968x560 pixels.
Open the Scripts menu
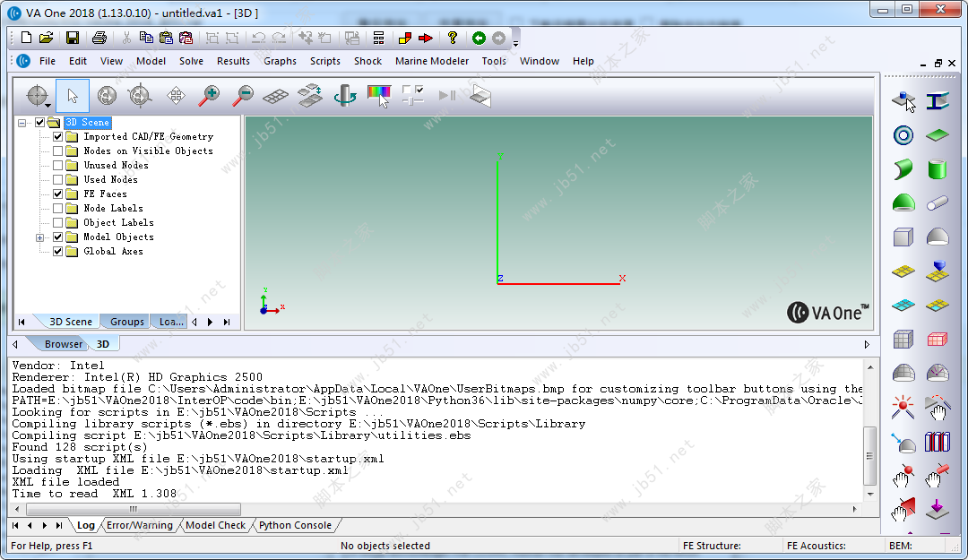tap(325, 61)
